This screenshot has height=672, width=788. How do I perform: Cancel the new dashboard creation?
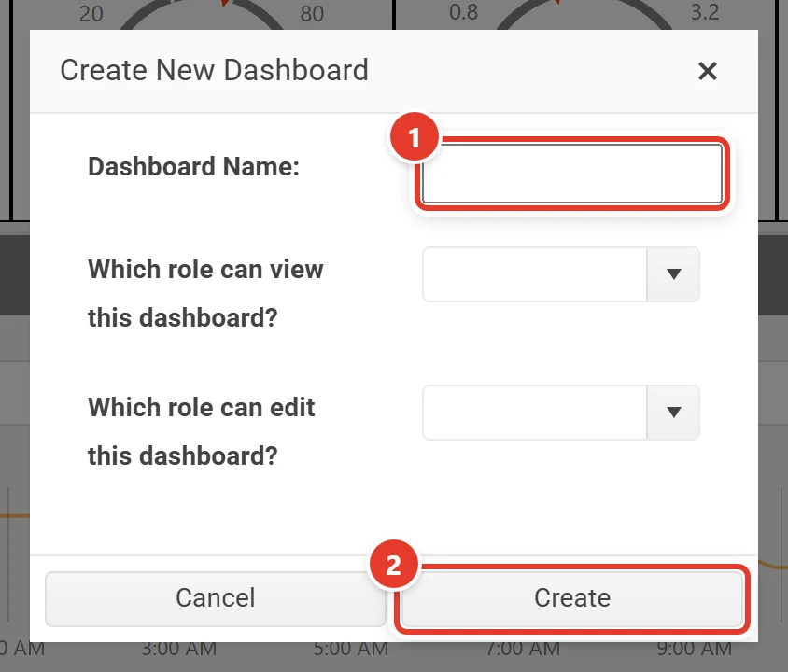215,598
